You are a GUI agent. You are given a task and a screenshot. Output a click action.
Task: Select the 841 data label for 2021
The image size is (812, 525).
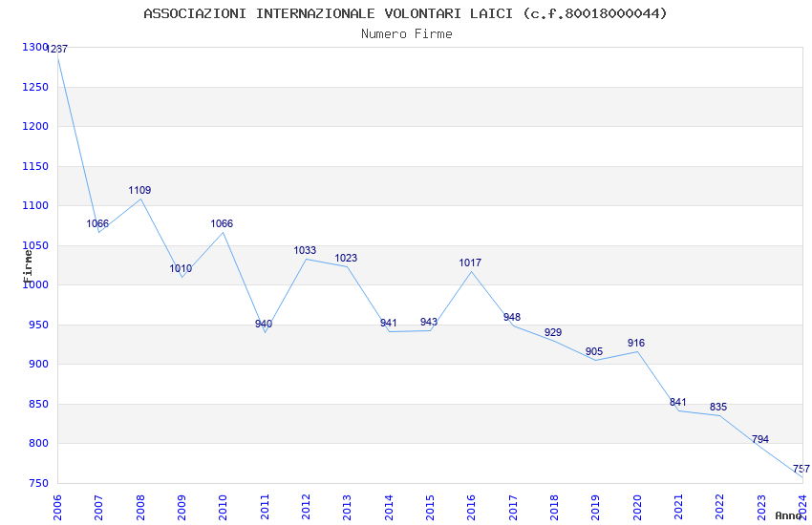pos(678,402)
